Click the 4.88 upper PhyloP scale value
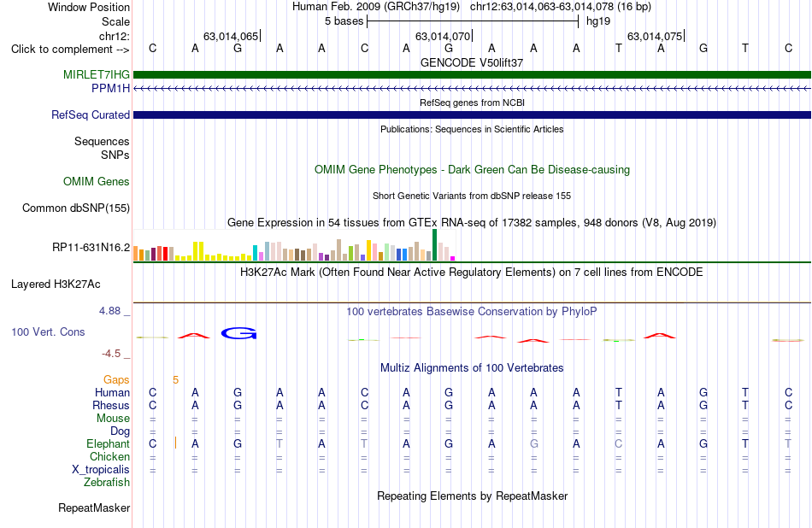 (x=109, y=311)
